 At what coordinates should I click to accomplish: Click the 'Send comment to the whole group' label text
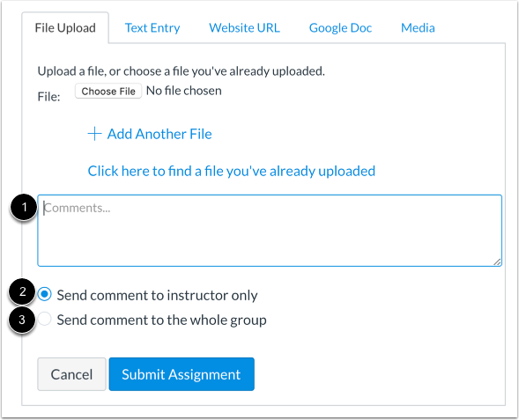[161, 321]
